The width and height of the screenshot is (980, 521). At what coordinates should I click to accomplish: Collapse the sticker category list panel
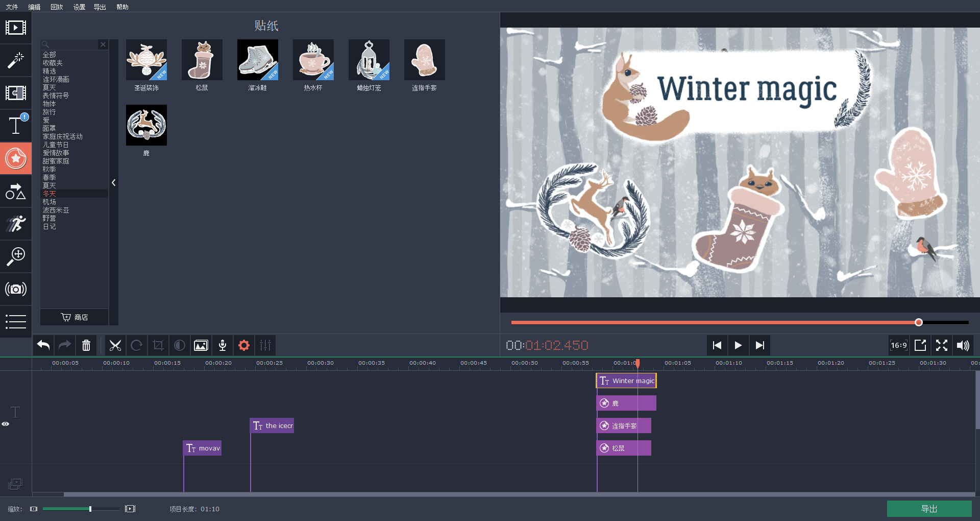click(113, 182)
